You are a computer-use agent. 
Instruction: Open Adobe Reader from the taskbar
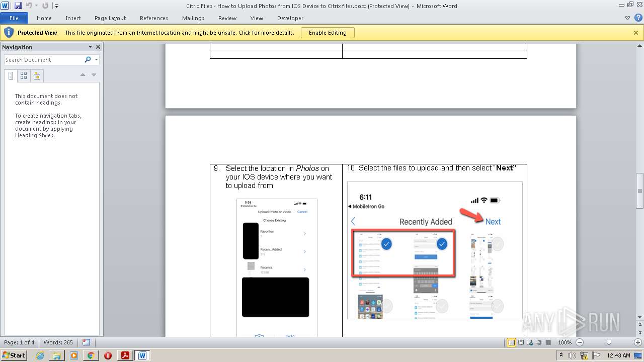click(x=125, y=355)
